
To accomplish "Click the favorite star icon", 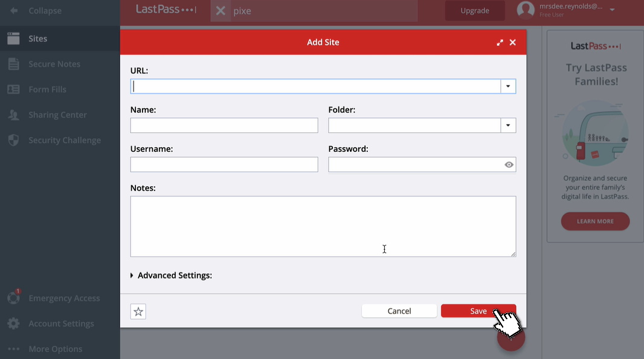I will [x=138, y=311].
